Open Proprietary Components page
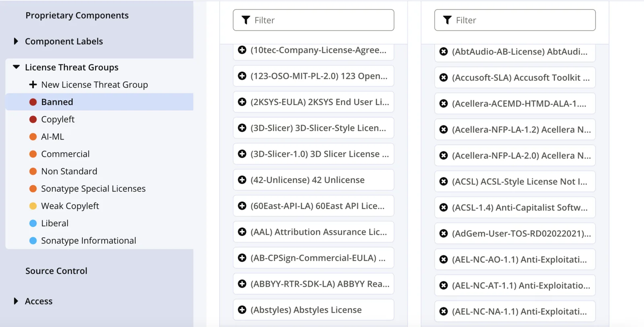 (x=77, y=15)
